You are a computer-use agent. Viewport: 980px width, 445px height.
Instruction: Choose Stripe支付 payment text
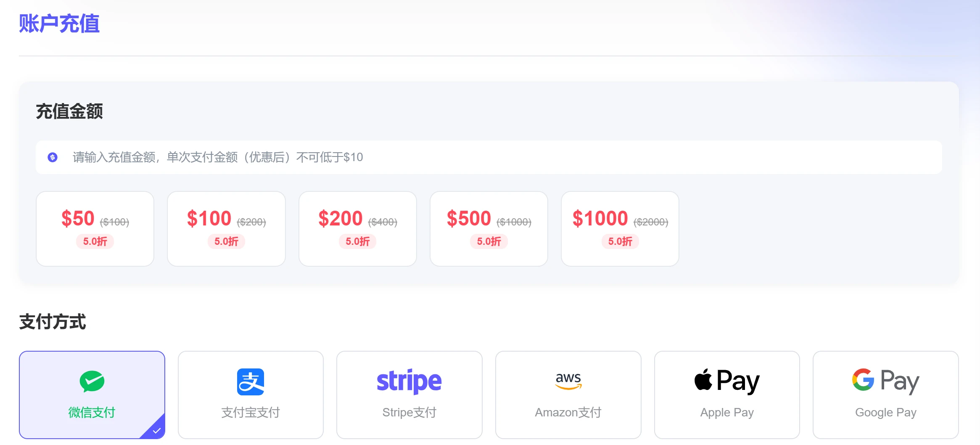coord(409,413)
